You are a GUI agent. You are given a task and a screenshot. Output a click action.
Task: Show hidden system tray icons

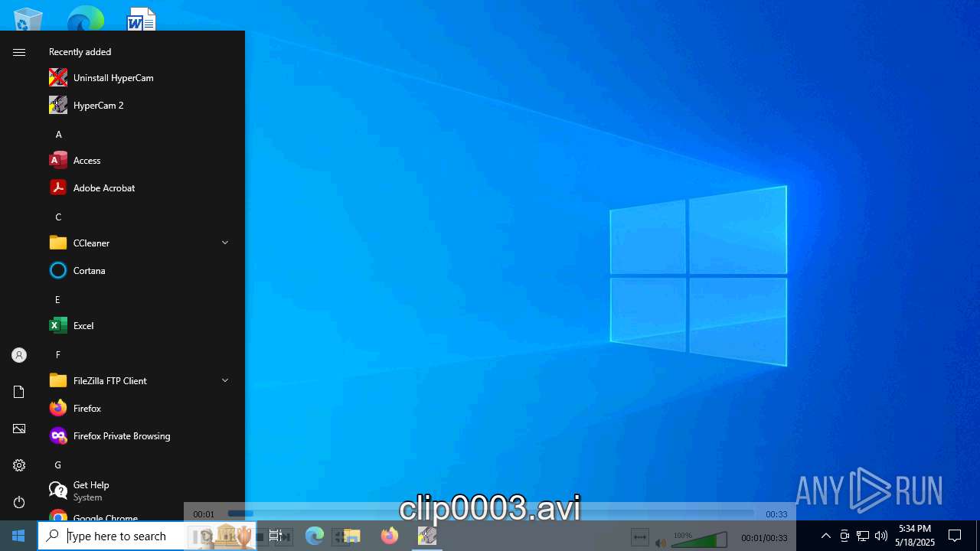tap(825, 536)
